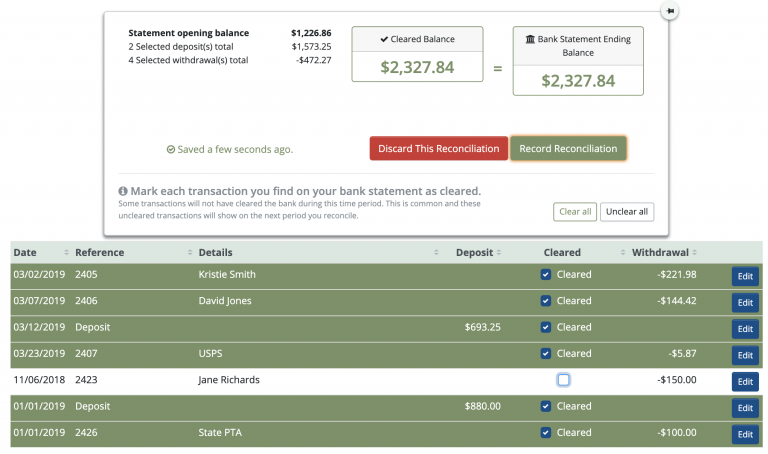Uncheck Cleared for the USPS transaction

[x=545, y=353]
